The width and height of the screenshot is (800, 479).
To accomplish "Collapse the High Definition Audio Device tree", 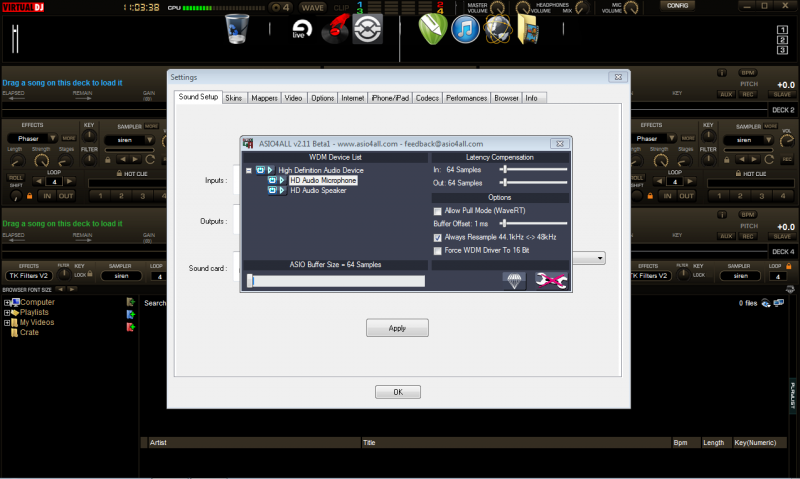I will point(248,171).
